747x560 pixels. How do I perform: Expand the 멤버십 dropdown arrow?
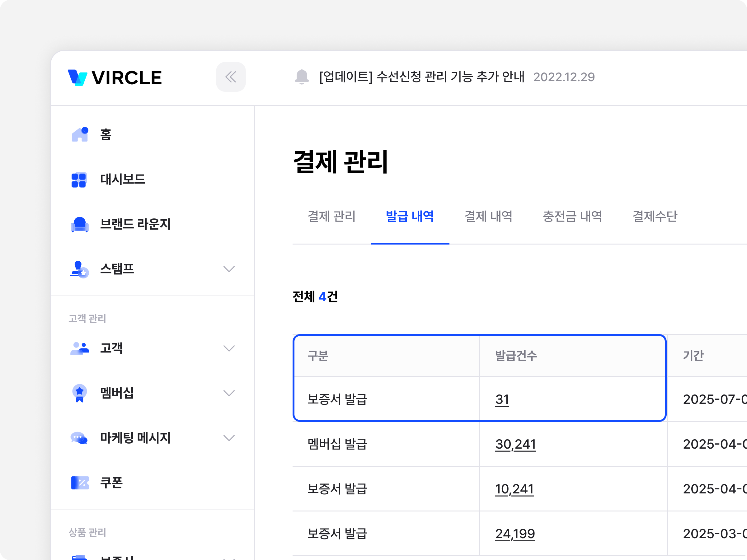[229, 393]
